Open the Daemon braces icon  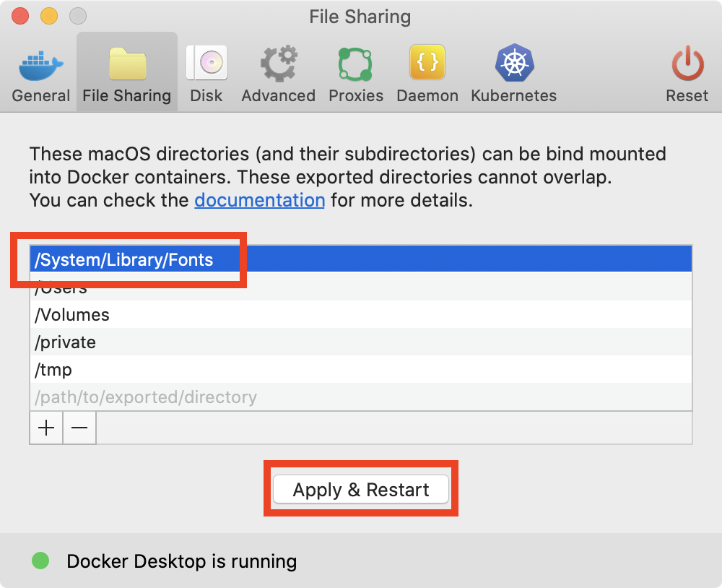[x=427, y=62]
